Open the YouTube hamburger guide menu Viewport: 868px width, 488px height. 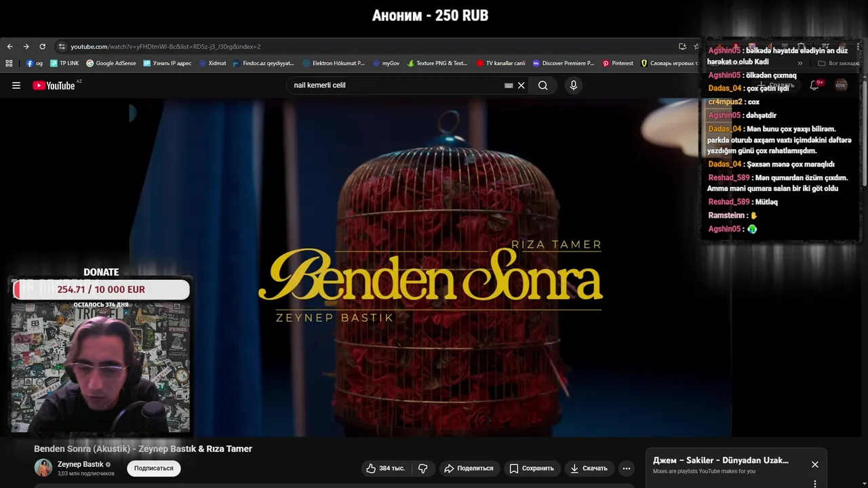16,85
